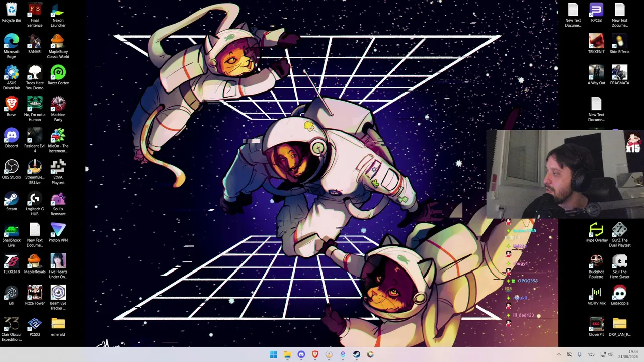644x362 pixels.
Task: Open the Machine Party shortcut
Action: (x=58, y=110)
